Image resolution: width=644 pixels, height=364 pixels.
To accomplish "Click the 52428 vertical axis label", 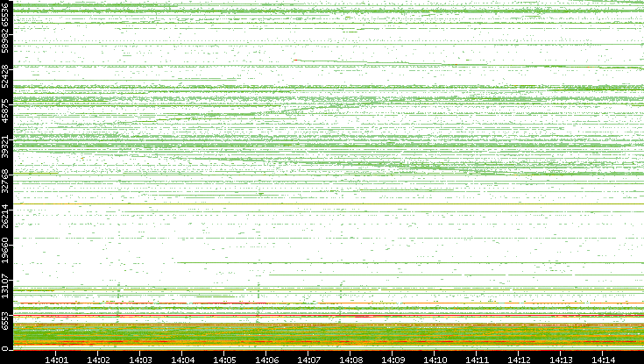I will point(4,76).
